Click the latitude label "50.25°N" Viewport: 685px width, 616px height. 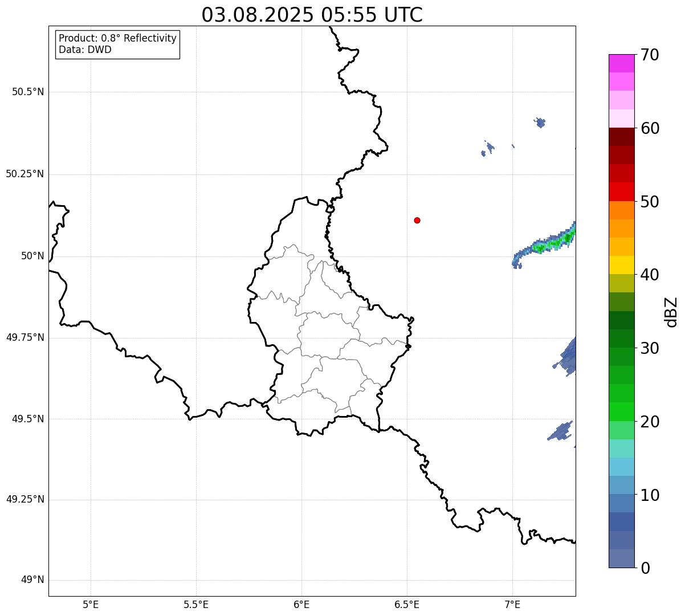point(25,174)
